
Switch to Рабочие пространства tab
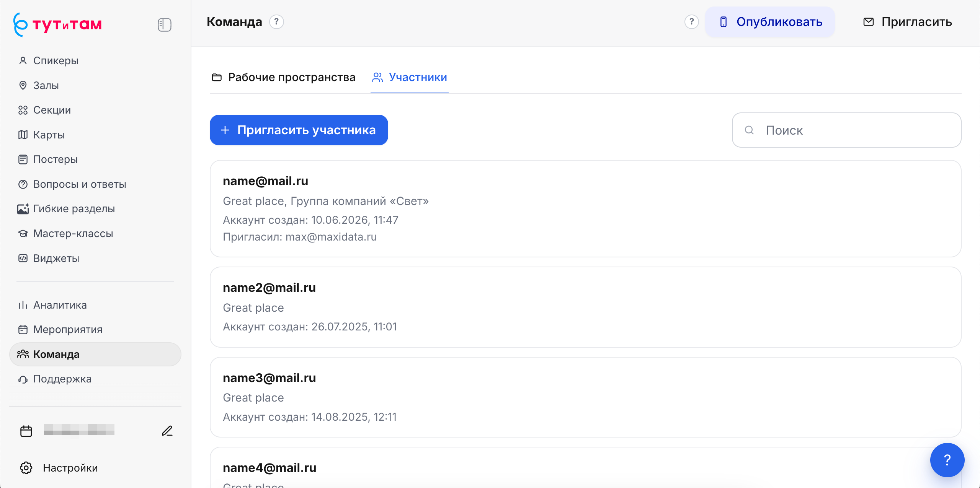pyautogui.click(x=284, y=77)
